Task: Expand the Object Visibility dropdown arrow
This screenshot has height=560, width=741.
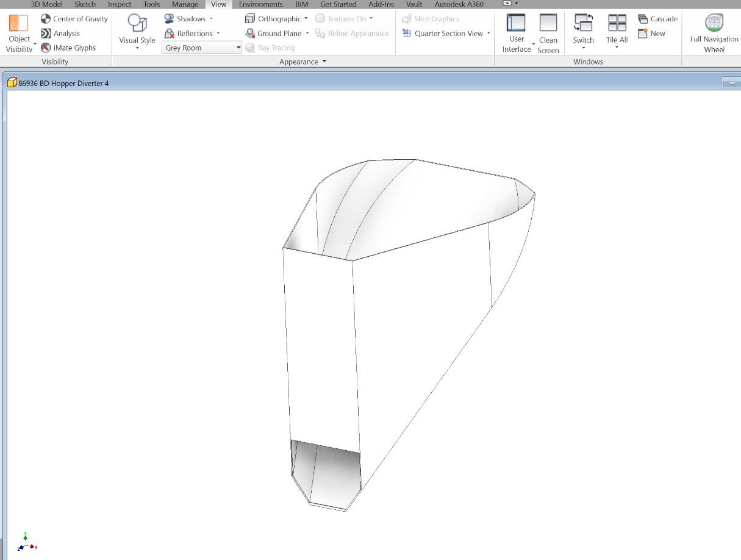Action: 35,45
